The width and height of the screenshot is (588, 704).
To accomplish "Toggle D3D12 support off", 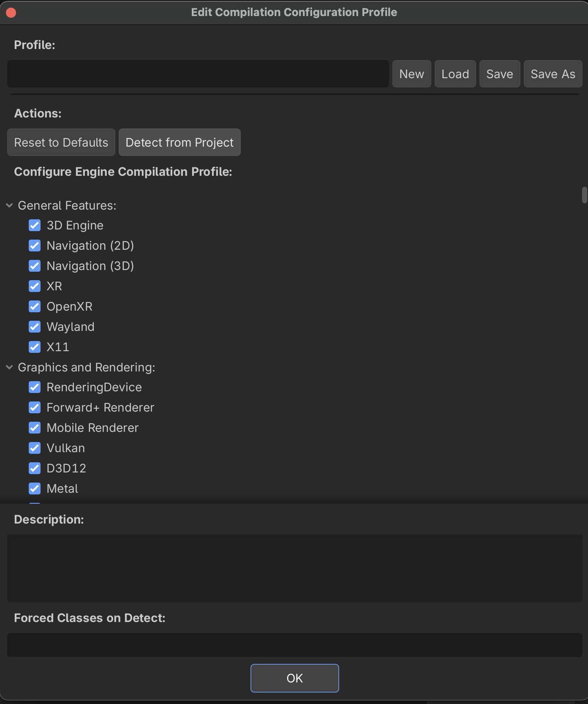I will 35,468.
